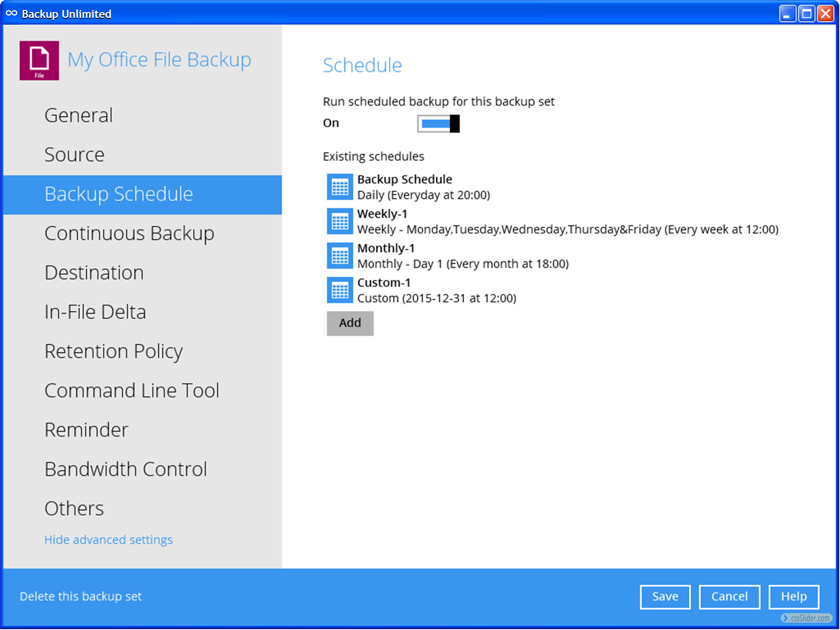Open the Weekly-1 schedule calendar icon
This screenshot has height=630, width=840.
(340, 222)
